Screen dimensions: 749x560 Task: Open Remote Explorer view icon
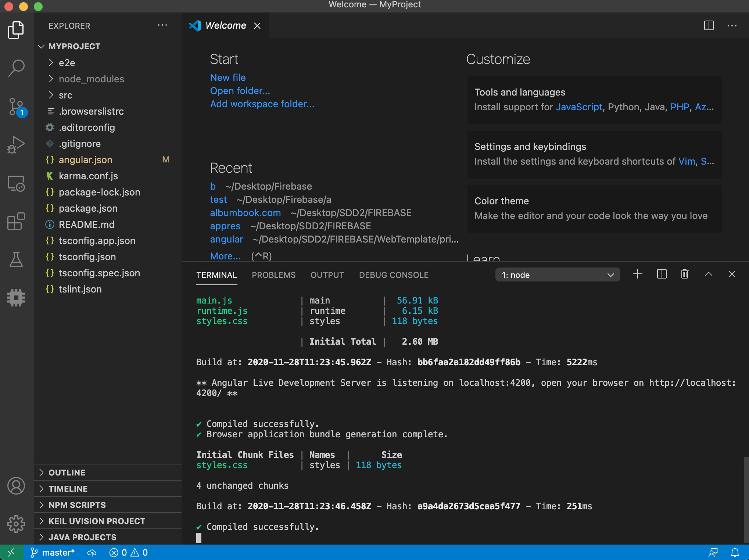[x=16, y=183]
